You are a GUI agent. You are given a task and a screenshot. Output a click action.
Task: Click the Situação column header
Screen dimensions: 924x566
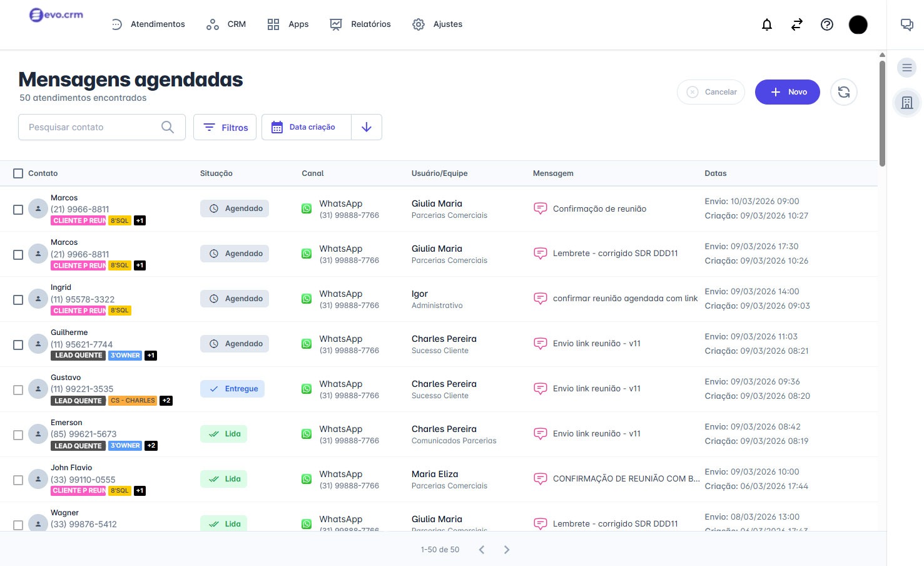pyautogui.click(x=216, y=173)
